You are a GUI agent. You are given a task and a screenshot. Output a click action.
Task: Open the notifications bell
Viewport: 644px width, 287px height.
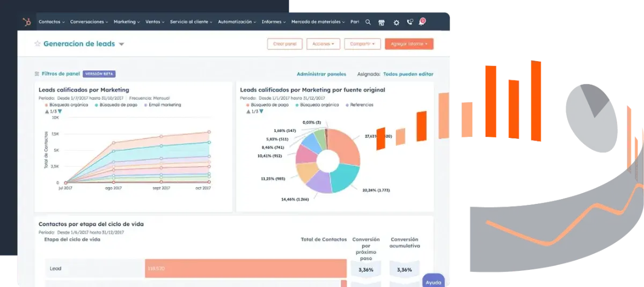(x=422, y=21)
